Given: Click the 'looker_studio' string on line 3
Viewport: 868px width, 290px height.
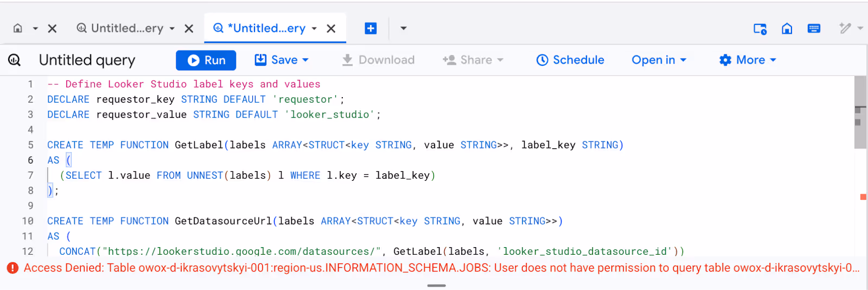Looking at the screenshot, I should pos(330,115).
